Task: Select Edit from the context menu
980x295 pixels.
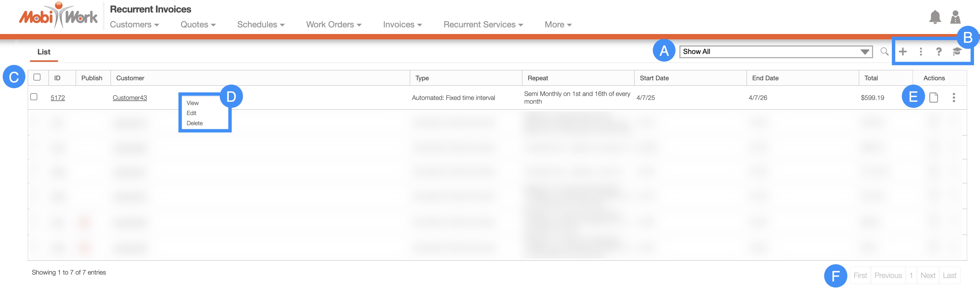Action: 191,113
